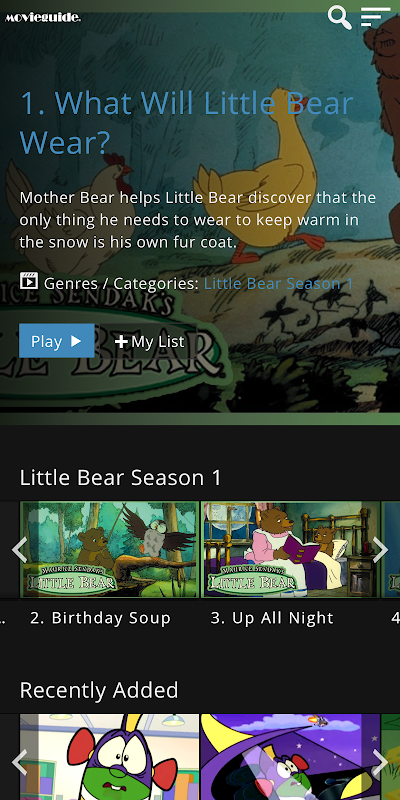400x800 pixels.
Task: Open the Up All Night episode thumbnail
Action: point(291,549)
